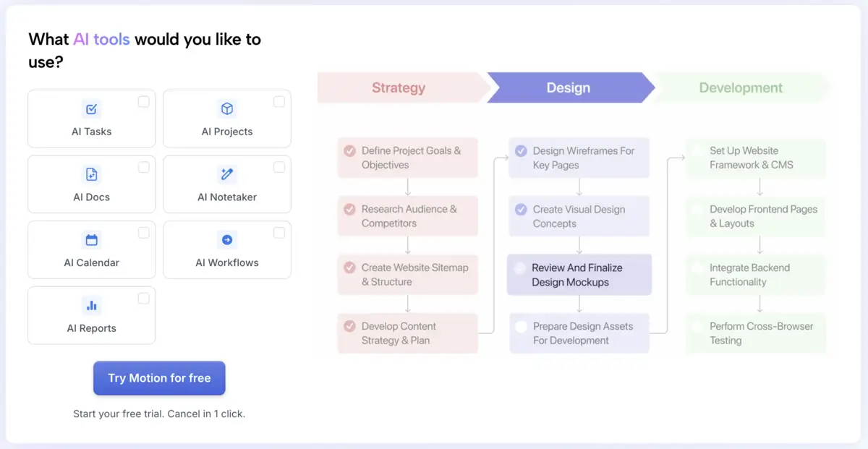Click the AI Calendar icon
The image size is (868, 449).
click(92, 240)
